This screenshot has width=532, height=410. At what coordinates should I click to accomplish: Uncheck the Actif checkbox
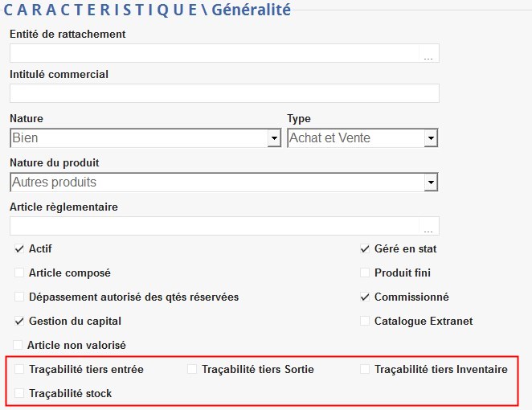[19, 249]
